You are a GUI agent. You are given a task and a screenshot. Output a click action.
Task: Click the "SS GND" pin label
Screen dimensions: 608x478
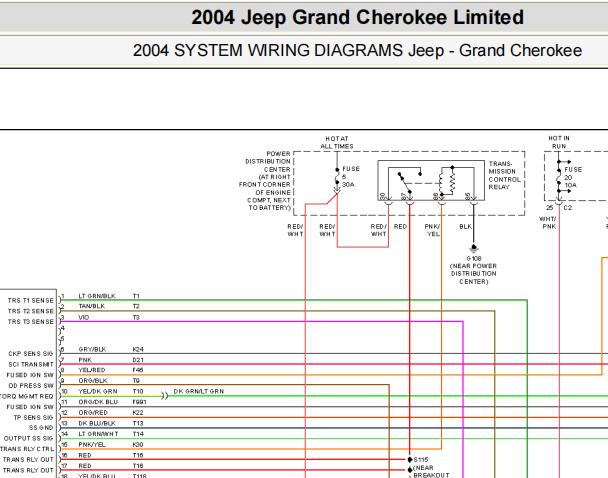coord(41,427)
